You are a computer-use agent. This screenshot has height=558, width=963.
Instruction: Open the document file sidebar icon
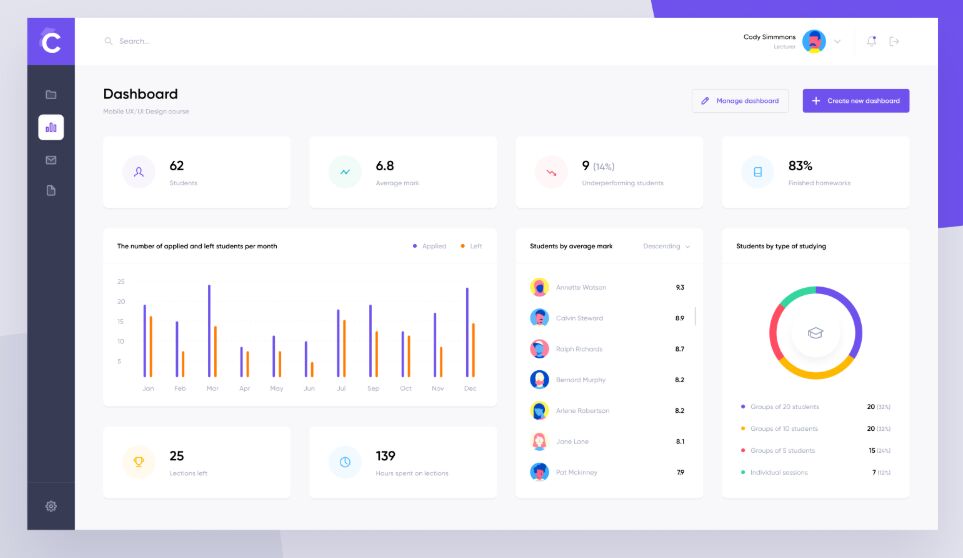click(x=51, y=191)
